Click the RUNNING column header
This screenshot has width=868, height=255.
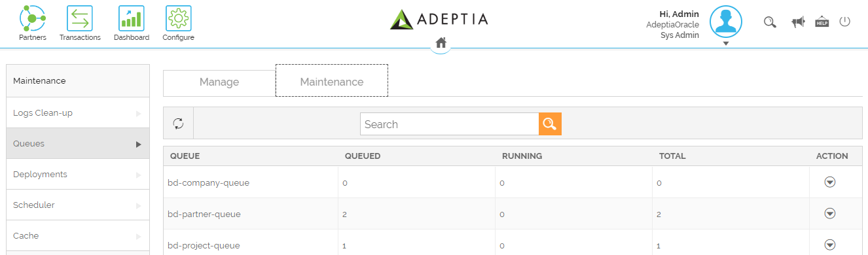[522, 156]
